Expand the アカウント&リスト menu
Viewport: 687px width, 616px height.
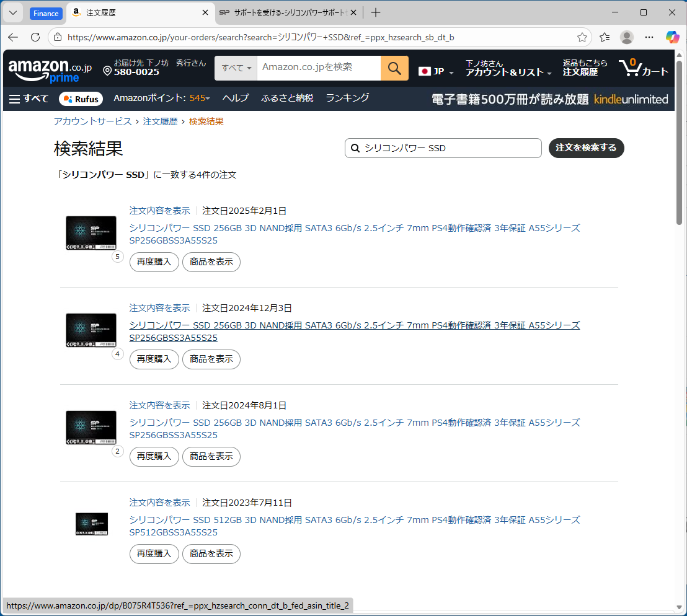point(508,72)
